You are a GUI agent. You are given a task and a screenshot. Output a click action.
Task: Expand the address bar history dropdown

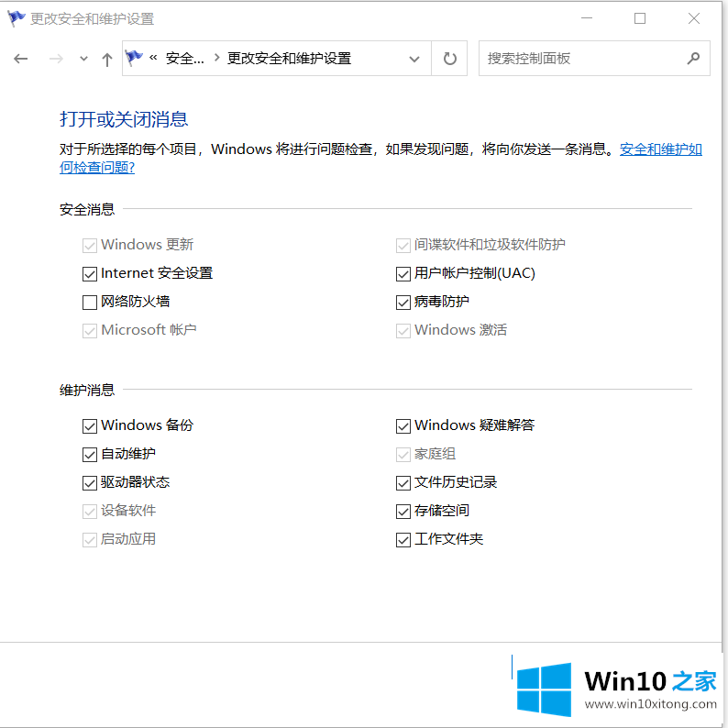coord(414,59)
